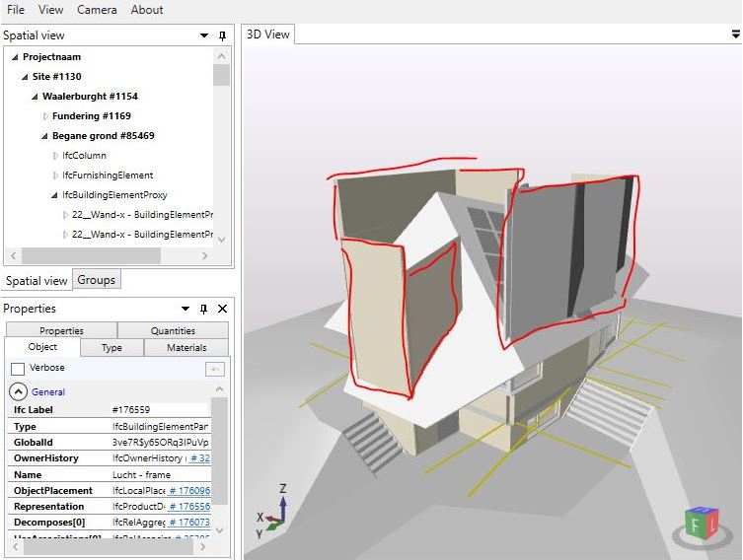This screenshot has width=743, height=560.
Task: Expand the second 22__Wand-x item
Action: 65,235
